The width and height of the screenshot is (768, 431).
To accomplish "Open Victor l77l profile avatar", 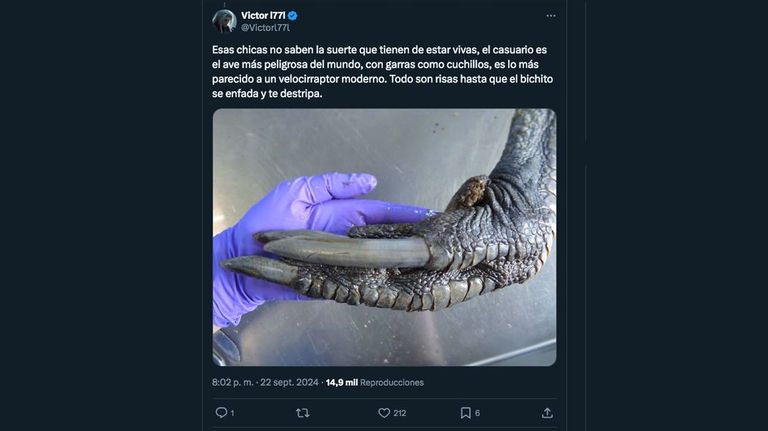I will pyautogui.click(x=224, y=21).
